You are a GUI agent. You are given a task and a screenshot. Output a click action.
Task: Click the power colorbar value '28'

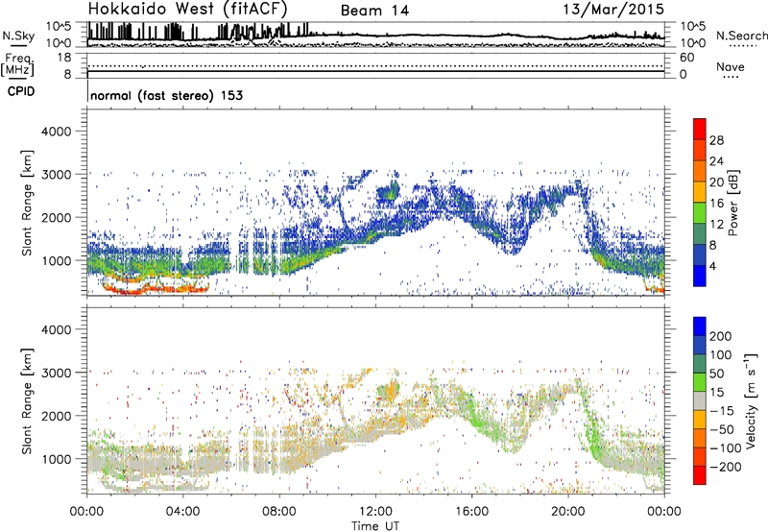coord(716,140)
